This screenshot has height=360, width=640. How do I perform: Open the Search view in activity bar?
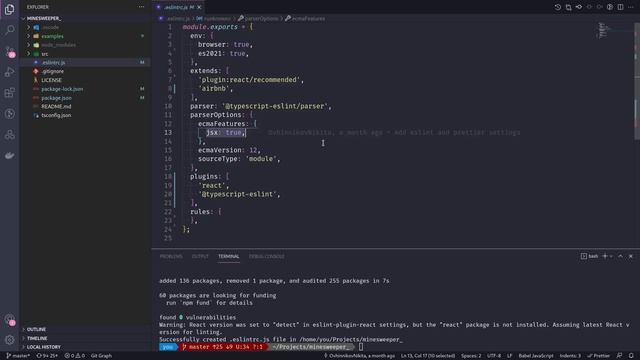coord(9,30)
